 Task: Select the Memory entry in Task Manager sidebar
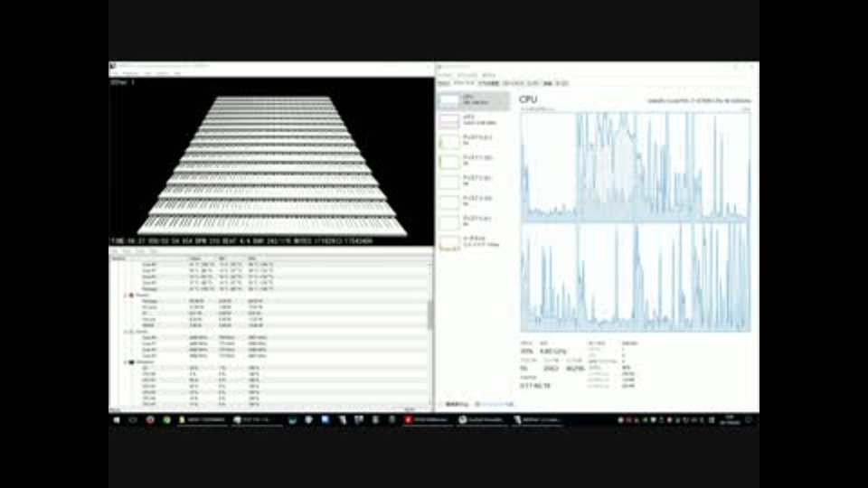[x=473, y=120]
